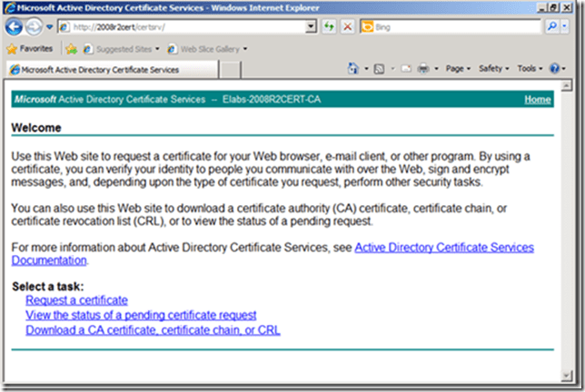Click the Add to Favorites Bar icon

[71, 48]
